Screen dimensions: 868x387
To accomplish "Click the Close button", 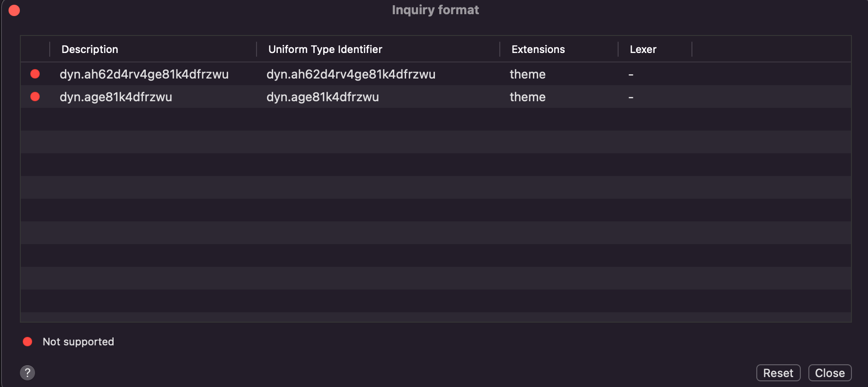I will click(x=830, y=373).
